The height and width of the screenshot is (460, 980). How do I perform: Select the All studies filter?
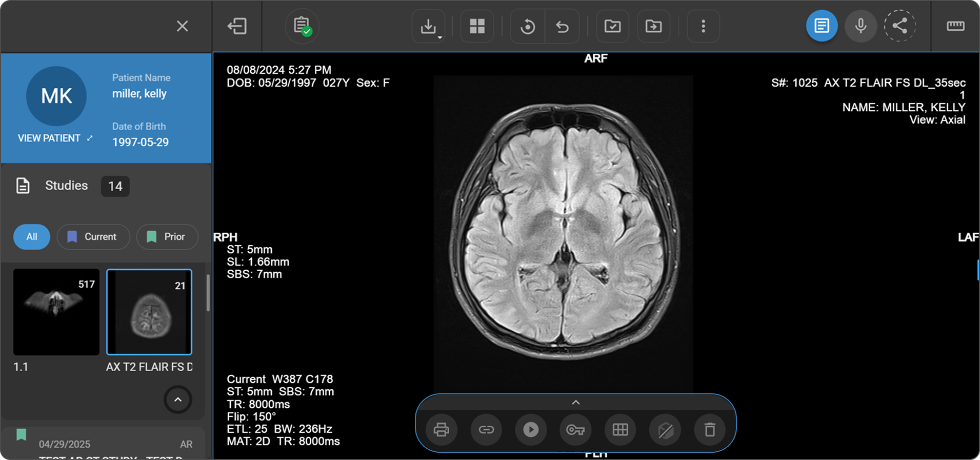coord(32,237)
